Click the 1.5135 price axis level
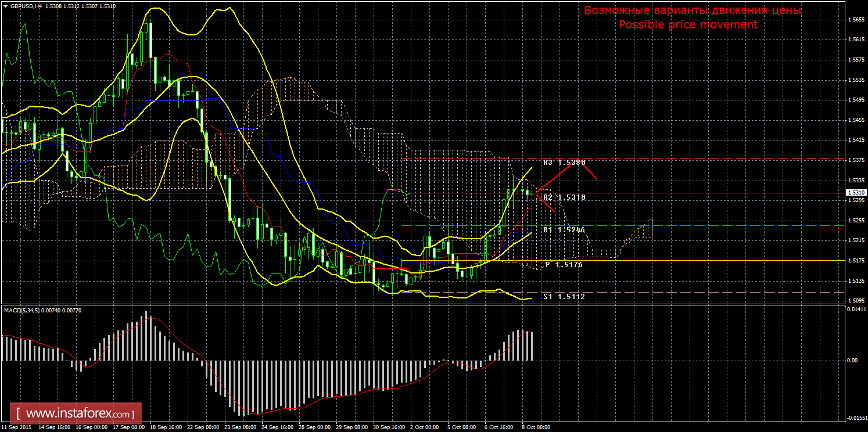Image resolution: width=868 pixels, height=432 pixels. click(x=855, y=281)
